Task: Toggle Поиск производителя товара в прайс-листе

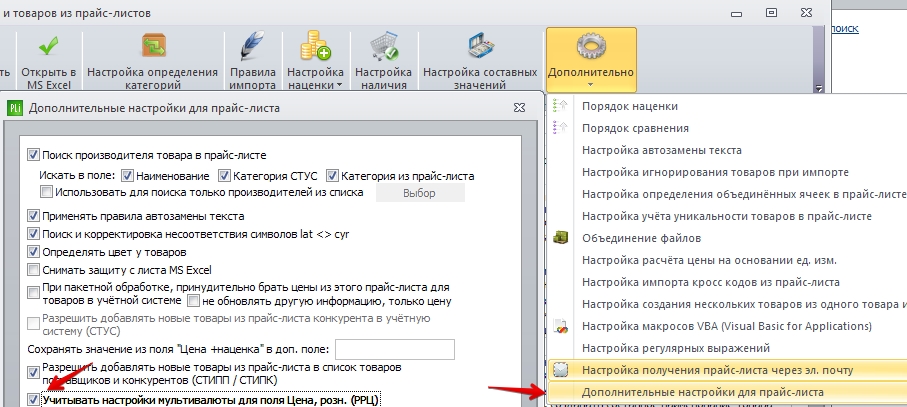Action: coord(33,155)
